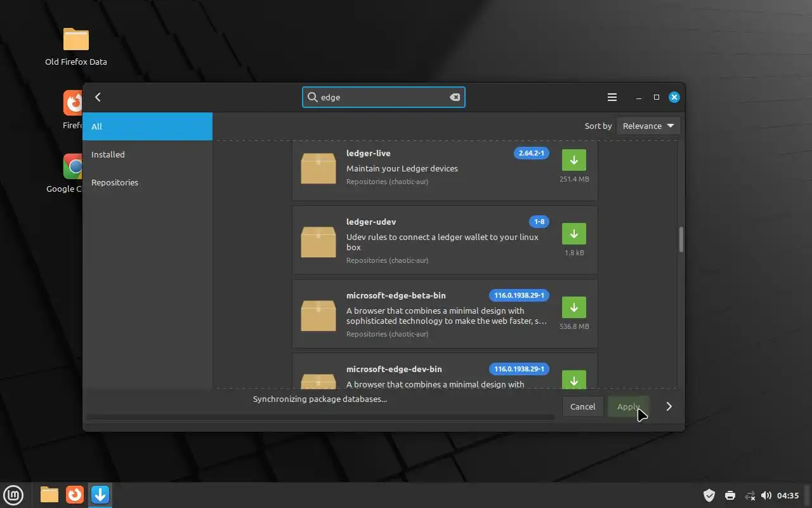Viewport: 812px width, 508px height.
Task: Select the All category
Action: [148, 126]
